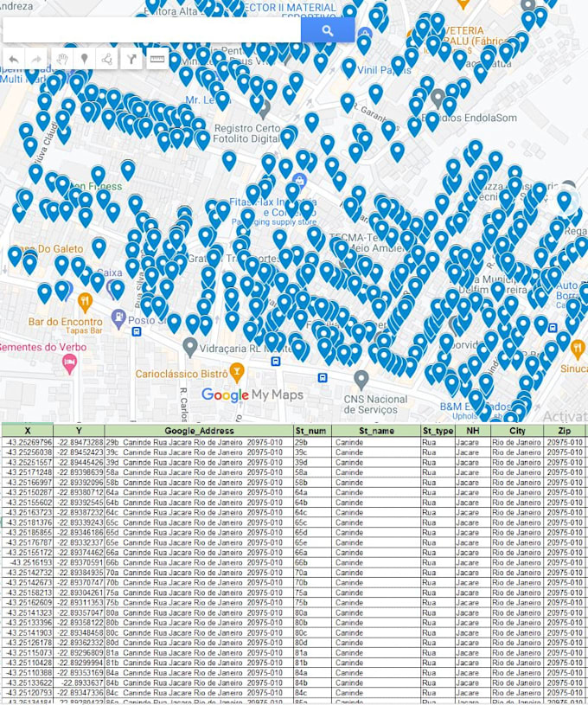Select the St_num column header
Screen dimensions: 588x705
310,430
